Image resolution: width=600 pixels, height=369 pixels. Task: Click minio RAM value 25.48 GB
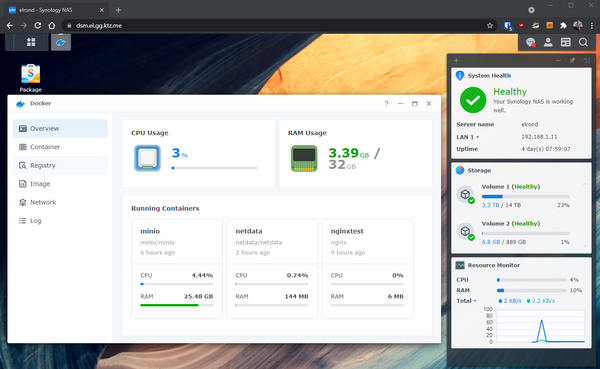198,296
